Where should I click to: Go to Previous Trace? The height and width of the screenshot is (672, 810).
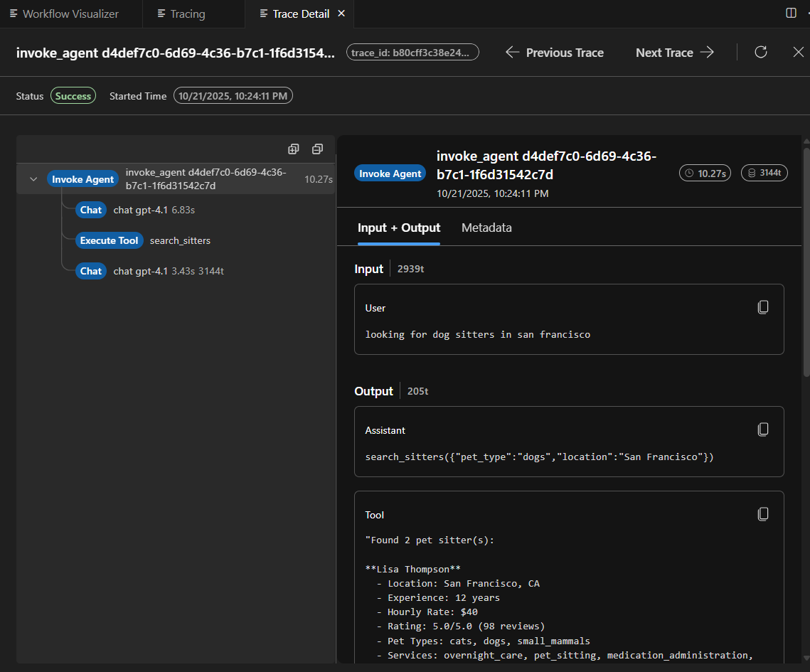554,52
